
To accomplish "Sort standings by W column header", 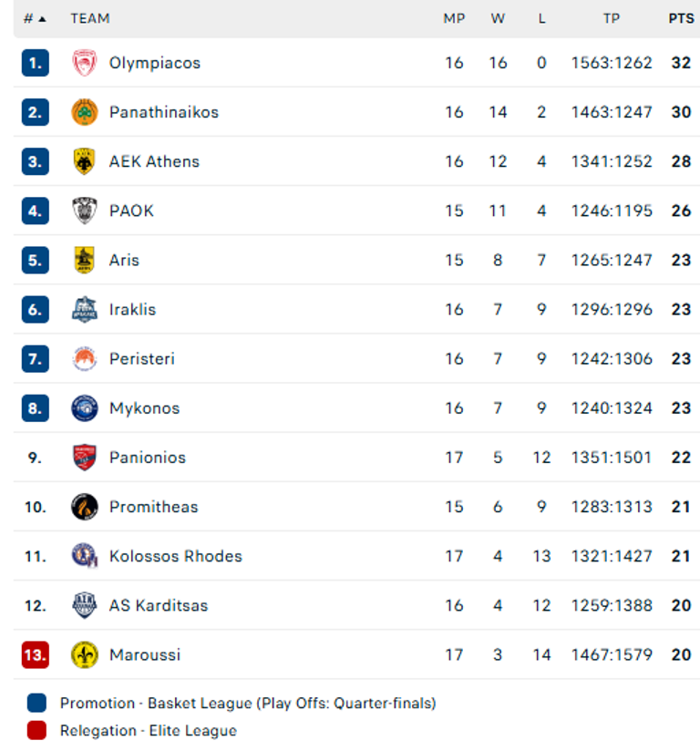I will 498,18.
